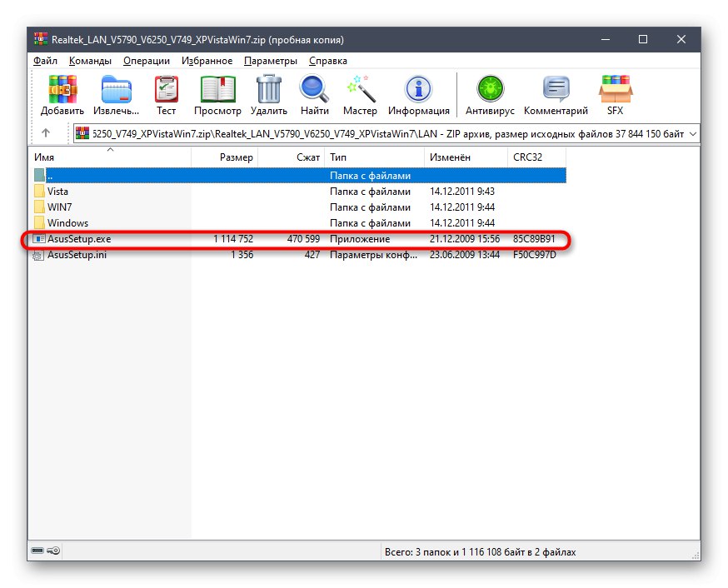This screenshot has width=728, height=588.
Task: Select the AsusSetup.ini file name
Action: 77,254
